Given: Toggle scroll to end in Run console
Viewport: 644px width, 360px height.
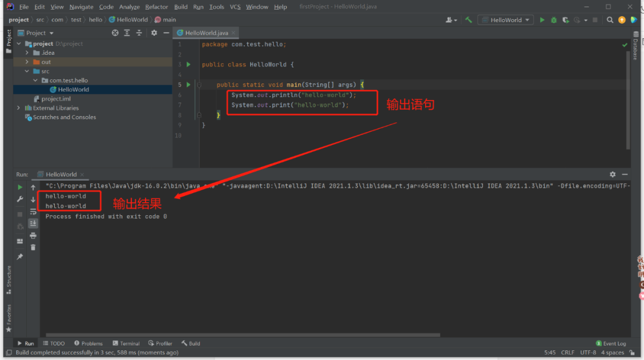Looking at the screenshot, I should point(33,223).
